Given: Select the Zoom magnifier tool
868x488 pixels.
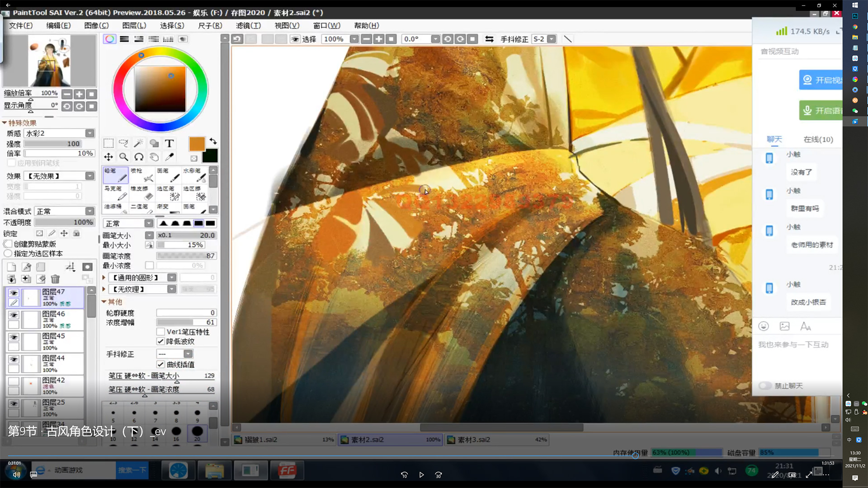Looking at the screenshot, I should pos(123,157).
